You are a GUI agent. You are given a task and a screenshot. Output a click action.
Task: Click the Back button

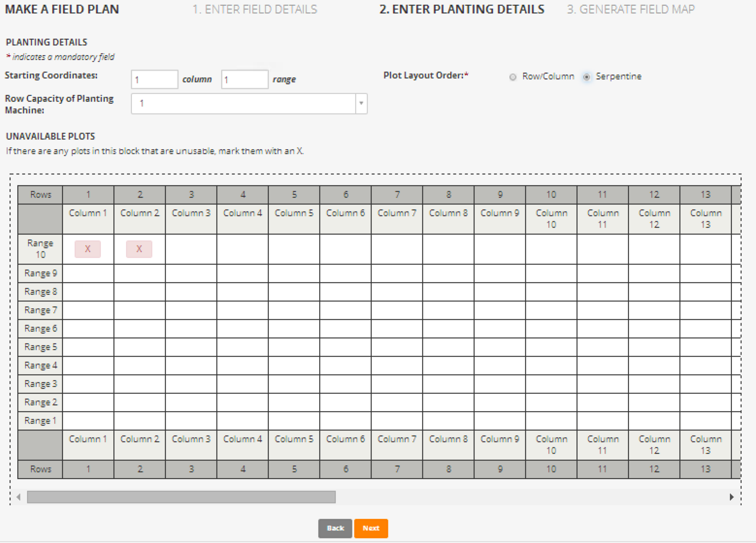pos(335,528)
